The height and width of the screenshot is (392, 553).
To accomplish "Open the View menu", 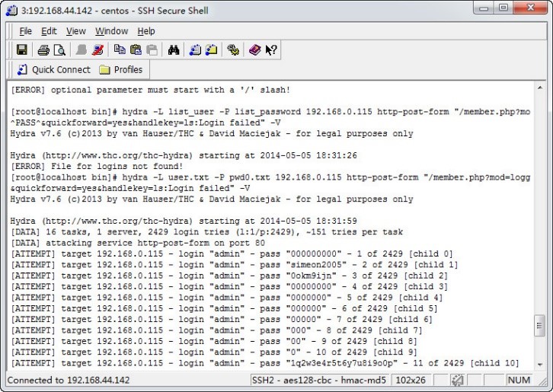I will click(76, 31).
